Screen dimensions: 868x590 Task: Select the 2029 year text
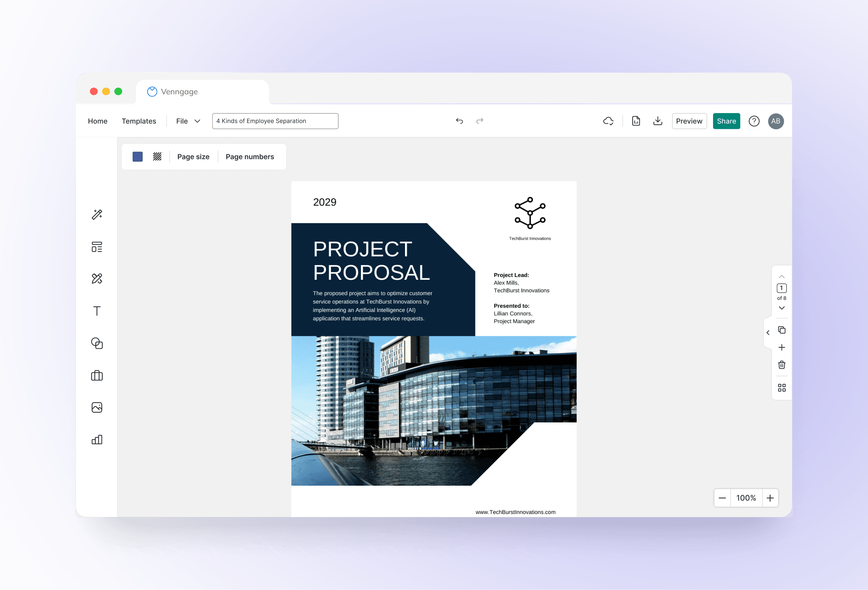(x=325, y=202)
